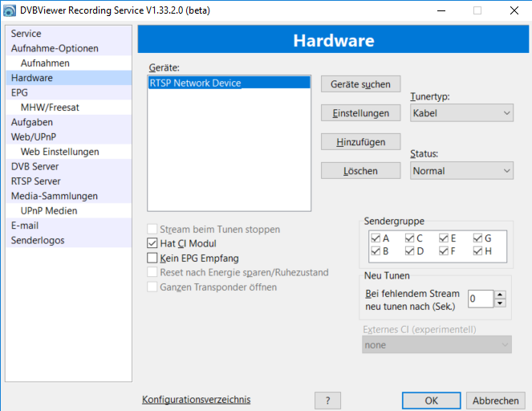Open the Konfigurationsverzeichnis link

(196, 400)
